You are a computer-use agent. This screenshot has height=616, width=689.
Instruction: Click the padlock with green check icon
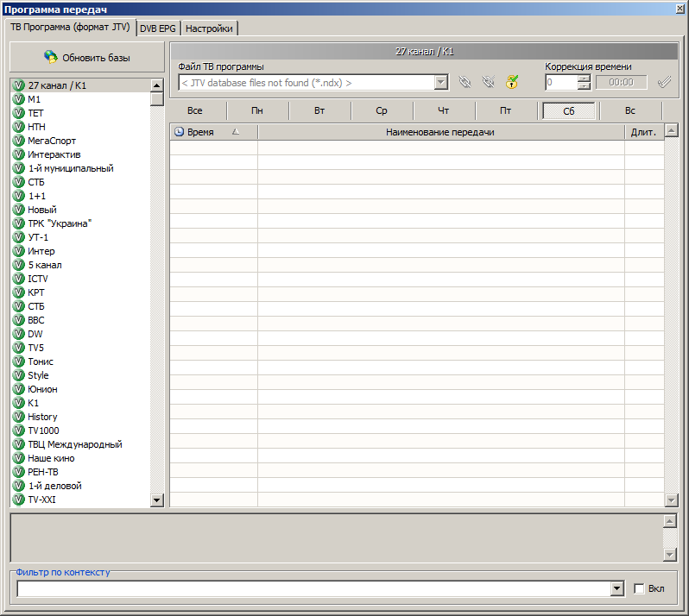[512, 83]
